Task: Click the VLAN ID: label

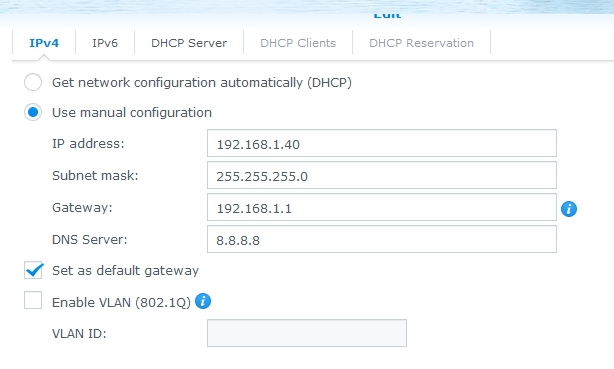Action: coord(79,334)
